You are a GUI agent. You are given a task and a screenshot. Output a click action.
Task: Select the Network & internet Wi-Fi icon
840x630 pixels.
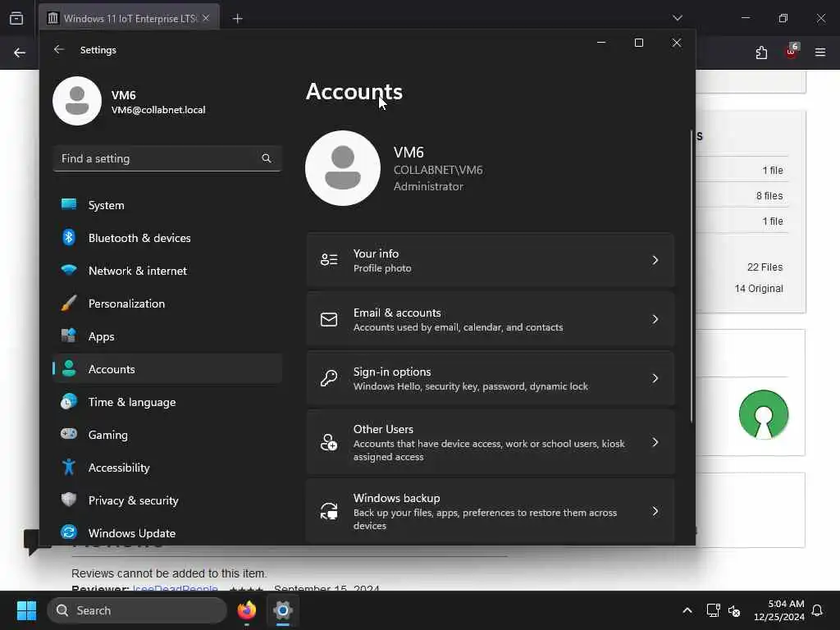(x=69, y=270)
